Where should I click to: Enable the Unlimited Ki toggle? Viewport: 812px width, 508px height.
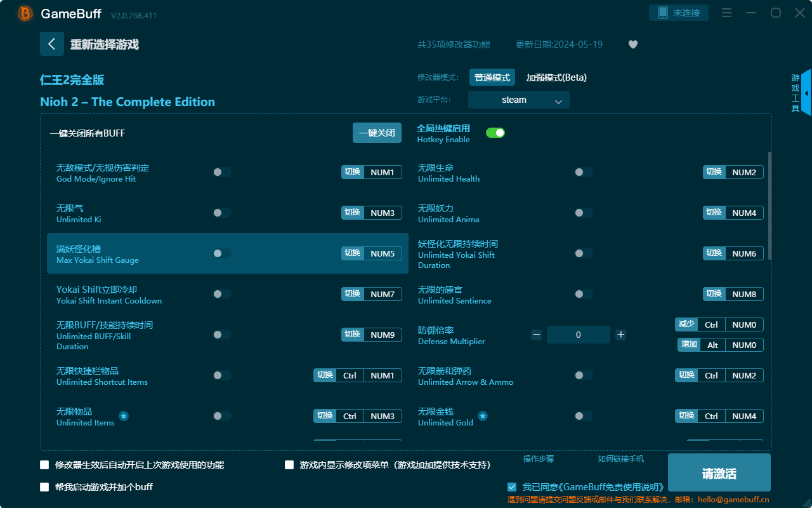coord(222,213)
